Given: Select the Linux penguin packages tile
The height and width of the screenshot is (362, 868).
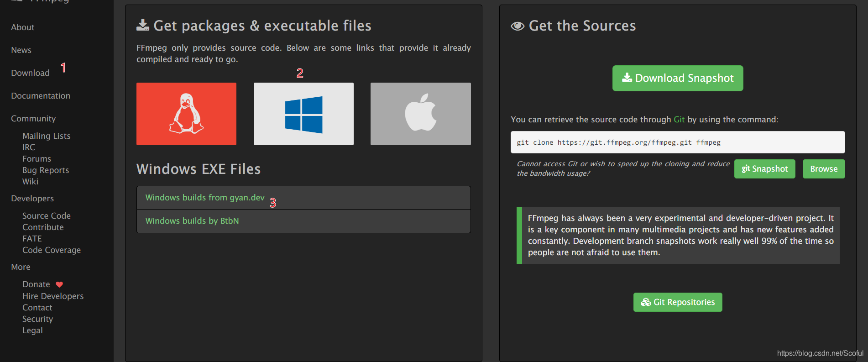Looking at the screenshot, I should [x=186, y=114].
